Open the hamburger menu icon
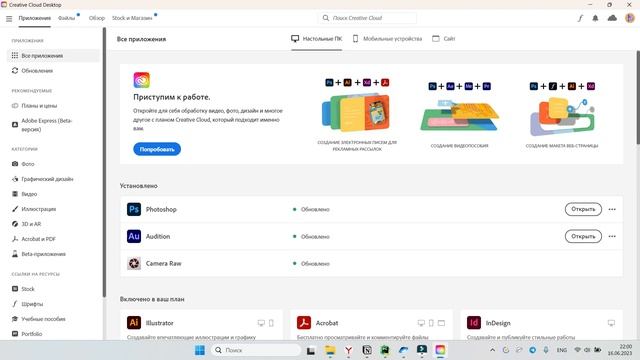Screen dimensions: 640x360 (x=9, y=18)
